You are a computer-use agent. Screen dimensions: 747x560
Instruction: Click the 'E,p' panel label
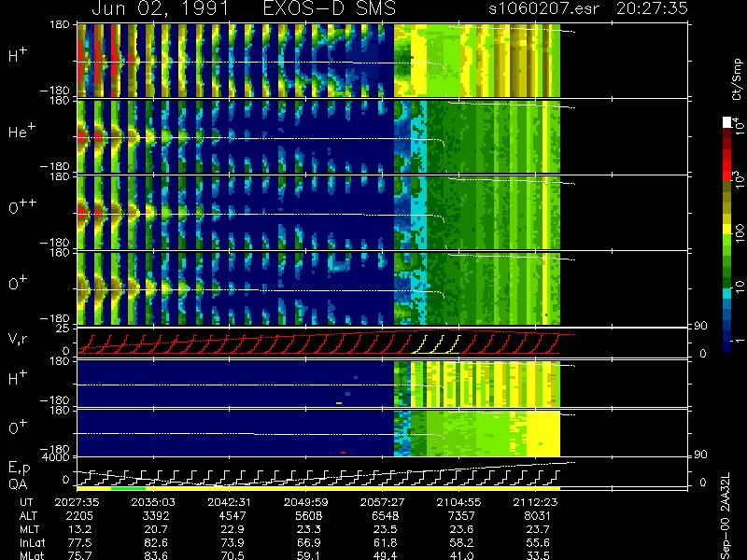click(x=19, y=469)
